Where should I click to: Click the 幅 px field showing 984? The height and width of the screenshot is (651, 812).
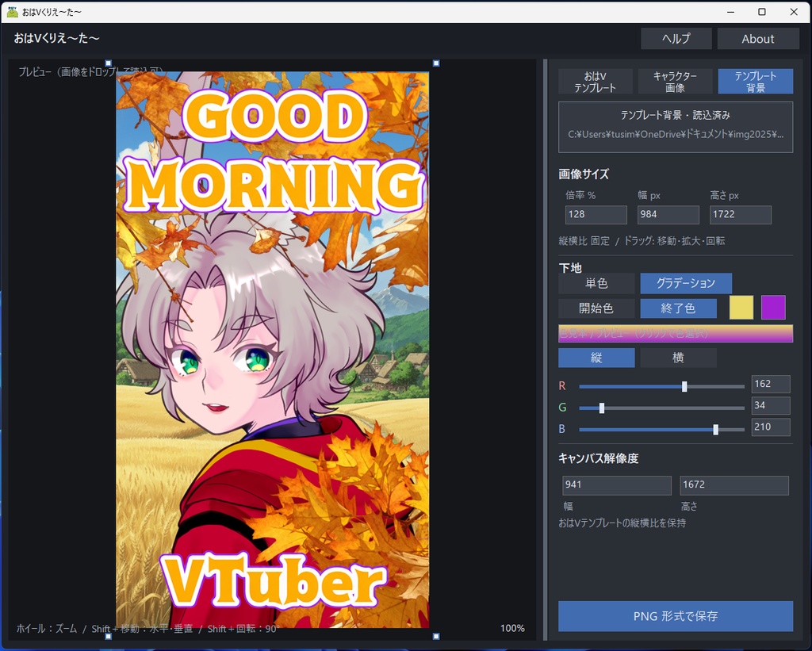point(668,214)
